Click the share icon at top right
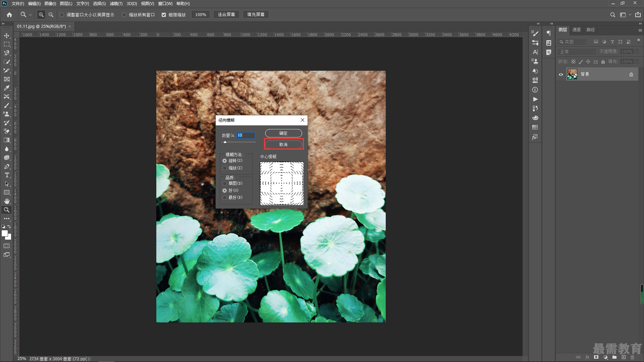Screen dimensions: 644x362 tap(638, 15)
